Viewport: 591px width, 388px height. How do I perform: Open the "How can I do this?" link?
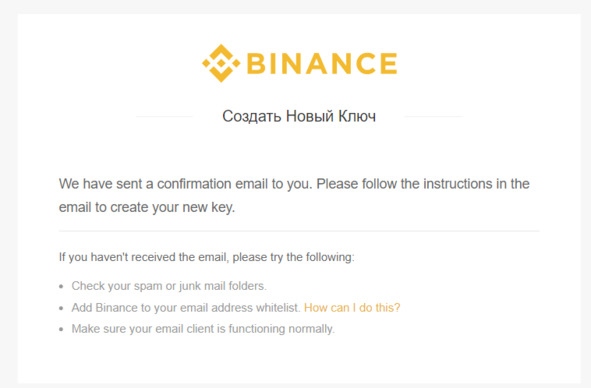pos(352,308)
